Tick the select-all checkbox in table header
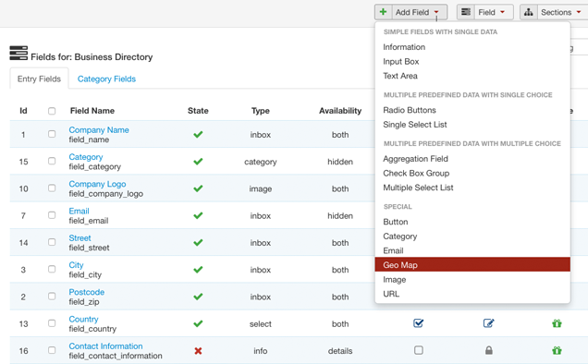 tap(52, 111)
